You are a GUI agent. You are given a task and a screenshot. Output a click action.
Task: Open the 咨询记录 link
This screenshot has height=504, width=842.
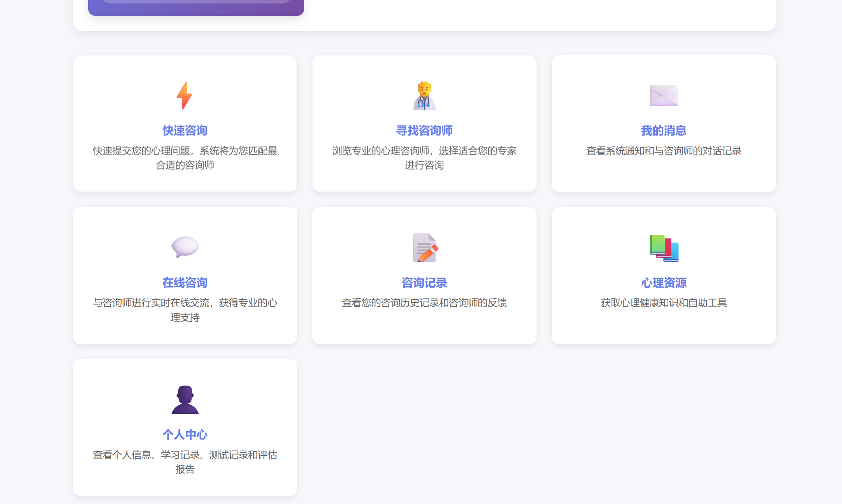coord(424,283)
